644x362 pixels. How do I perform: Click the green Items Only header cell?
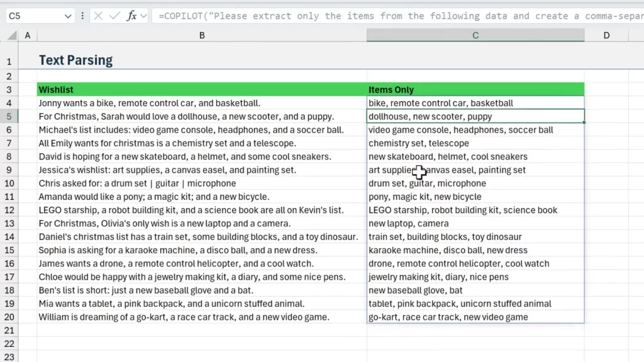(x=475, y=89)
